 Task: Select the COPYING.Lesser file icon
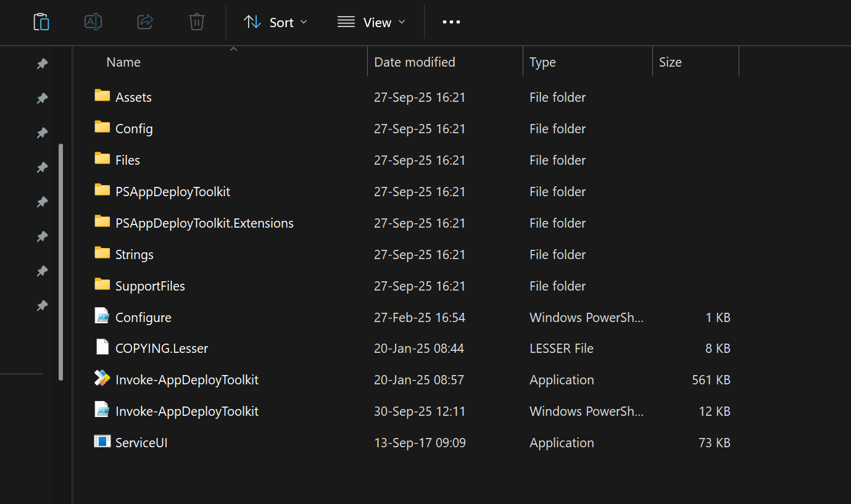pos(102,348)
